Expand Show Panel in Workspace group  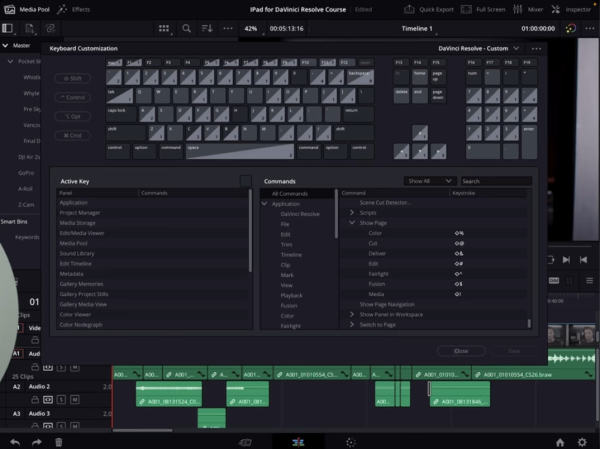point(352,314)
